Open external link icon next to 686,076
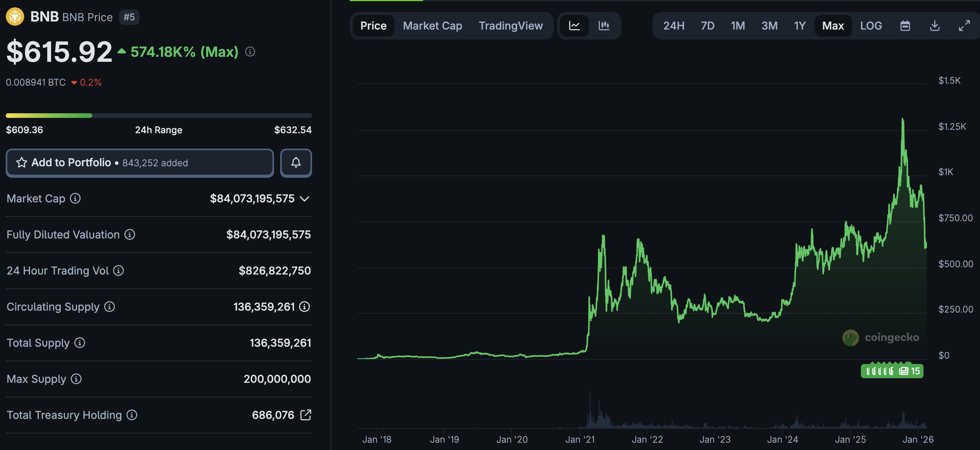This screenshot has width=980, height=450. point(306,415)
